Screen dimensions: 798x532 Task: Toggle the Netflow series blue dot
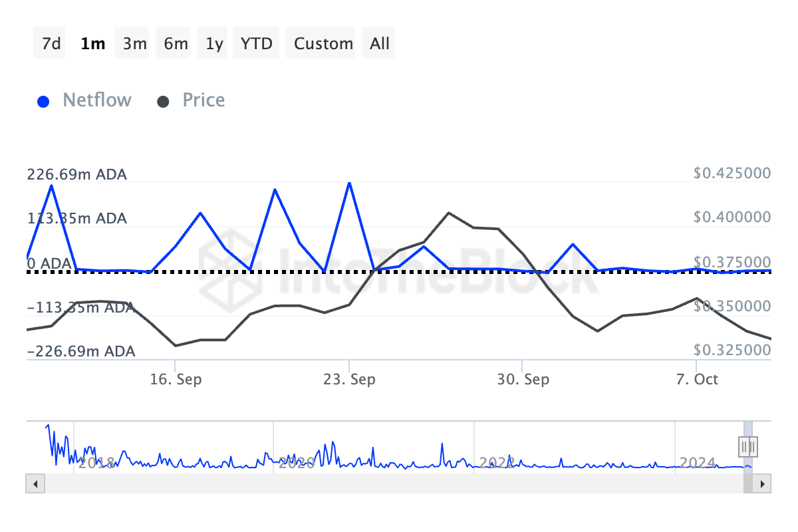click(x=44, y=102)
